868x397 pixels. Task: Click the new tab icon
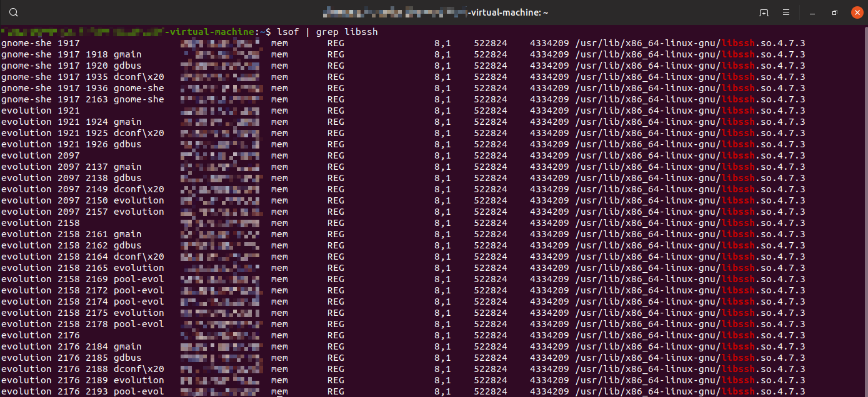point(764,12)
